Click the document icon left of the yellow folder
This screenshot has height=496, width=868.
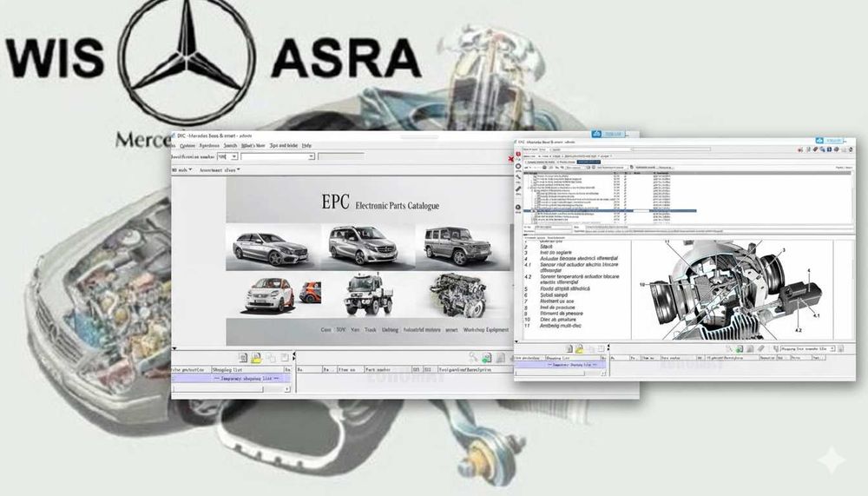242,358
